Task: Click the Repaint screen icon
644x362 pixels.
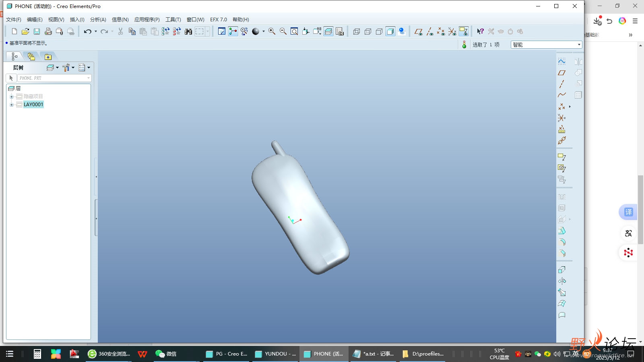Action: [222, 31]
